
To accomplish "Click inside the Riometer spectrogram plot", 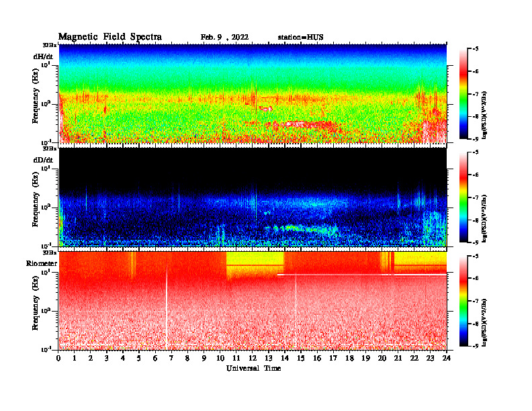I will point(253,301).
